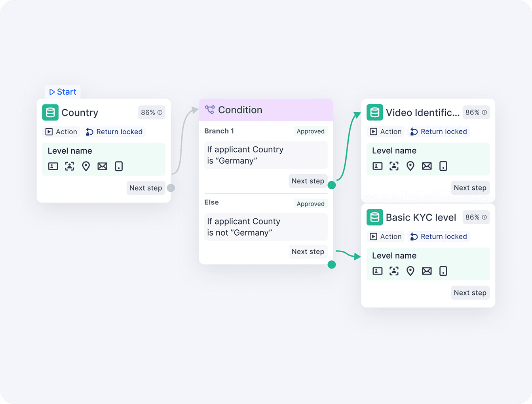Click the phone icon in Basic KYC level node
This screenshot has height=404, width=532.
coord(443,271)
